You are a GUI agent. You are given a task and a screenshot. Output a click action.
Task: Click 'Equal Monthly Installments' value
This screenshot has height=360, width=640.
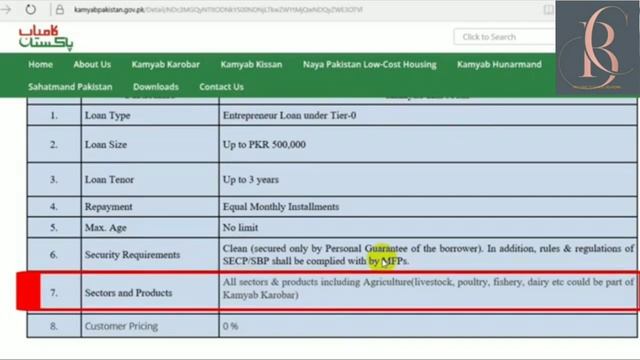pos(281,207)
